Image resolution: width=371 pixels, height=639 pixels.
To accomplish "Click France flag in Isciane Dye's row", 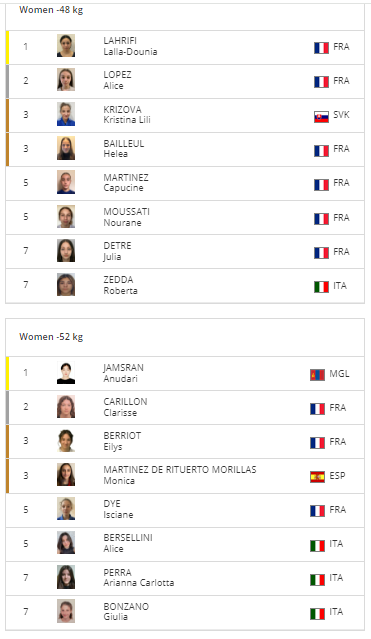I will click(317, 511).
